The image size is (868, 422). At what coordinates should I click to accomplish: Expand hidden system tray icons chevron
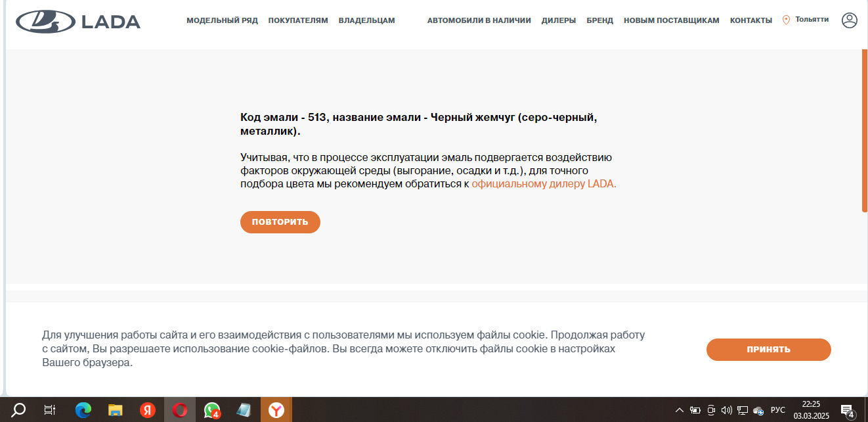click(x=680, y=410)
